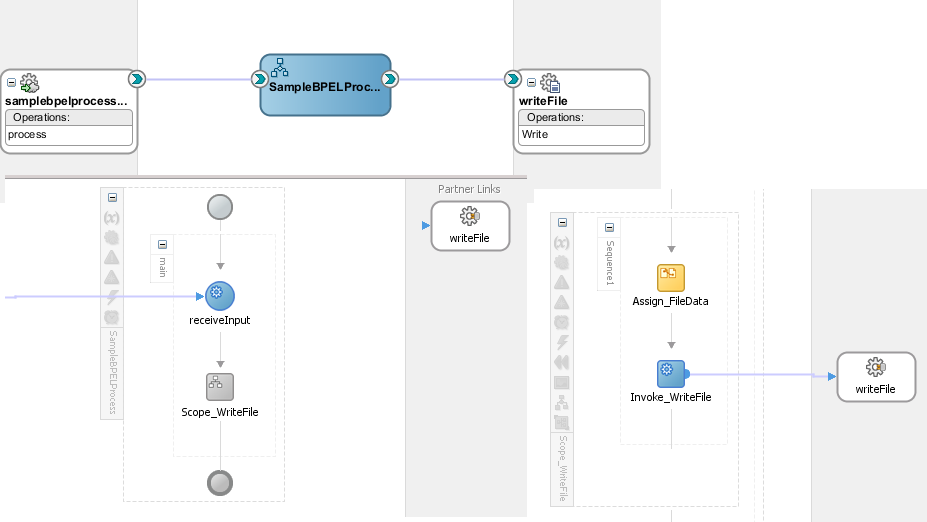Open Variables (x) icon in SampleBPELProcess sidebar

click(x=112, y=218)
